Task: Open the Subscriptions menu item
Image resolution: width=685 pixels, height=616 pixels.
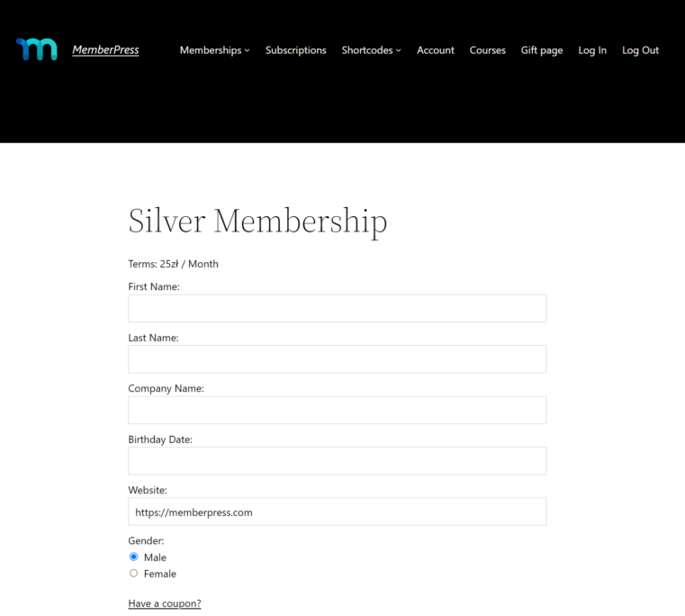Action: [296, 50]
